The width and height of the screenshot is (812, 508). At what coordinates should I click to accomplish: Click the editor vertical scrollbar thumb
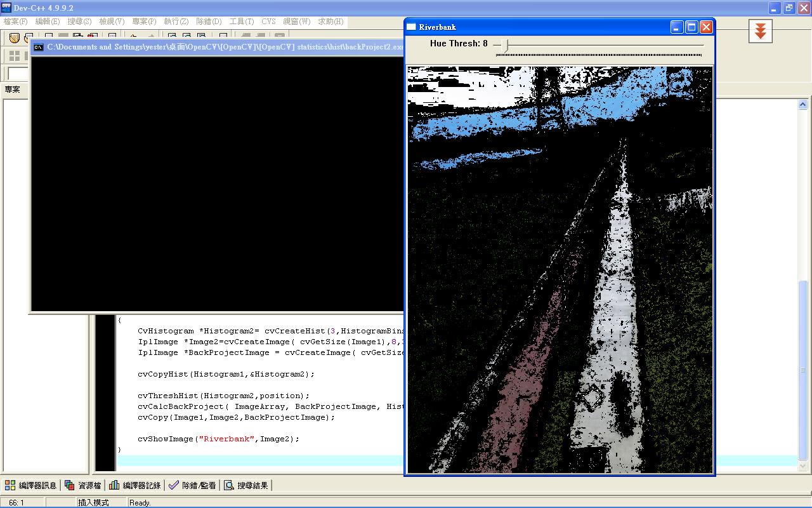pos(802,370)
